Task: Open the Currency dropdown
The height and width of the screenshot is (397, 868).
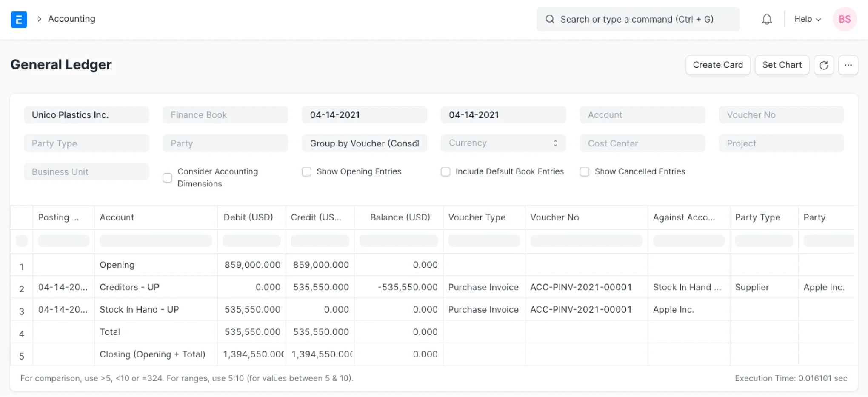Action: [x=503, y=143]
